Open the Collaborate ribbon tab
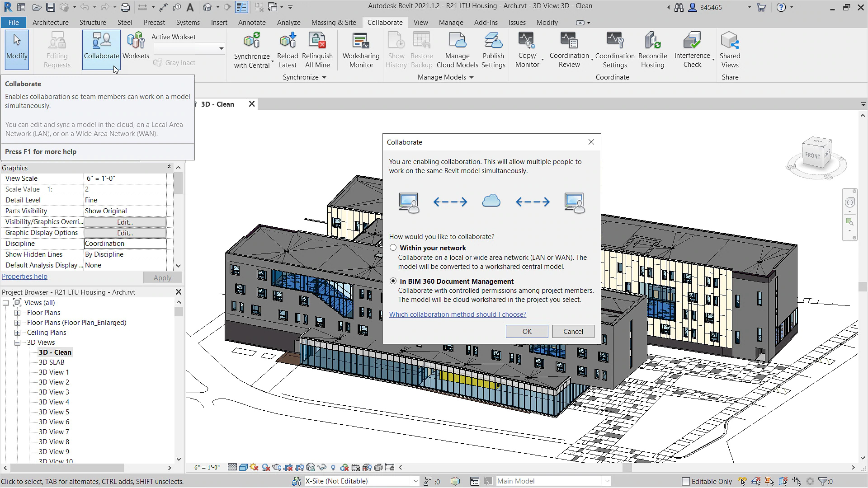Viewport: 868px width, 488px height. (x=385, y=22)
